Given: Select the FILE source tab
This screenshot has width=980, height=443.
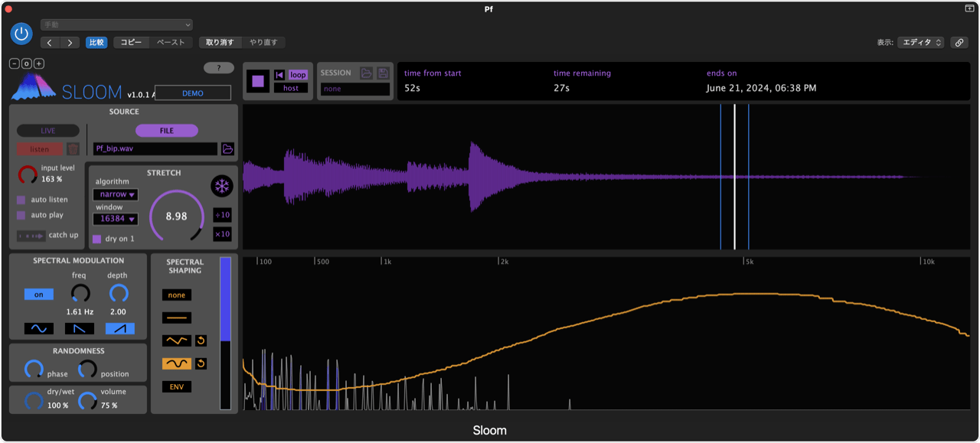Looking at the screenshot, I should click(166, 131).
